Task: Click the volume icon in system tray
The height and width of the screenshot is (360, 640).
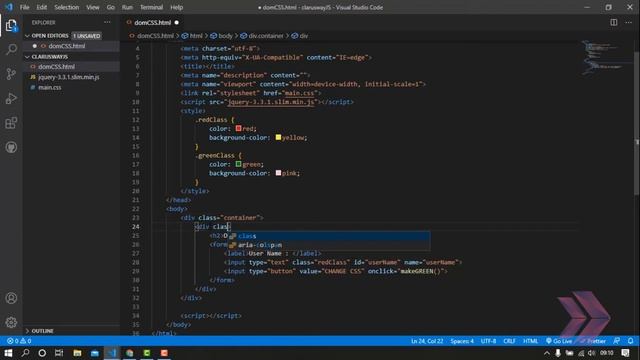Action: click(x=591, y=353)
